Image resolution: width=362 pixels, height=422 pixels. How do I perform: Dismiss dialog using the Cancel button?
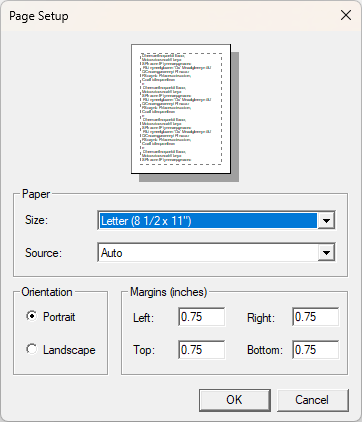click(313, 400)
